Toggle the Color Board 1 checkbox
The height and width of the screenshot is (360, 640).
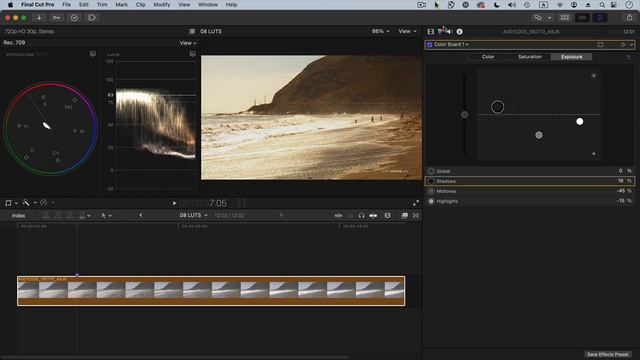pos(429,44)
